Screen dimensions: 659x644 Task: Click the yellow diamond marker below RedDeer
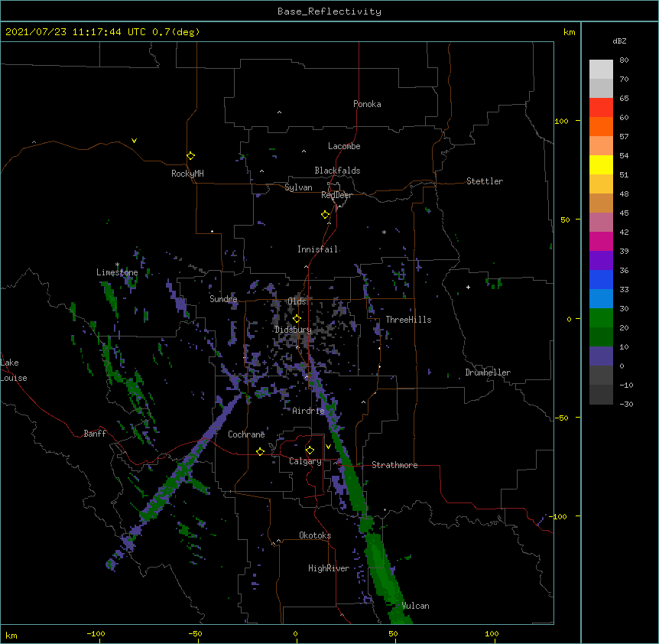coord(326,215)
